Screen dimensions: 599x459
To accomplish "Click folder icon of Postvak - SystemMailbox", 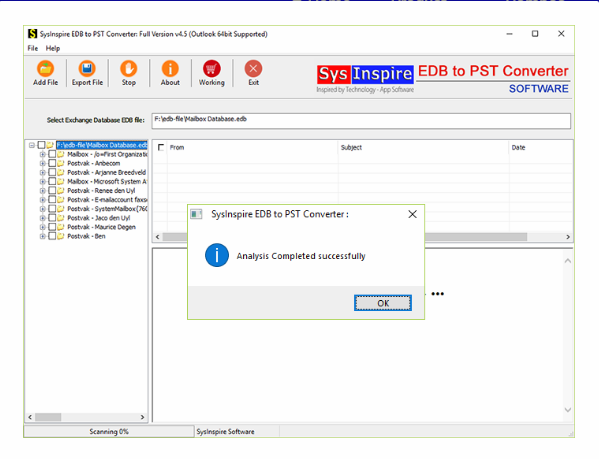I will click(x=61, y=209).
